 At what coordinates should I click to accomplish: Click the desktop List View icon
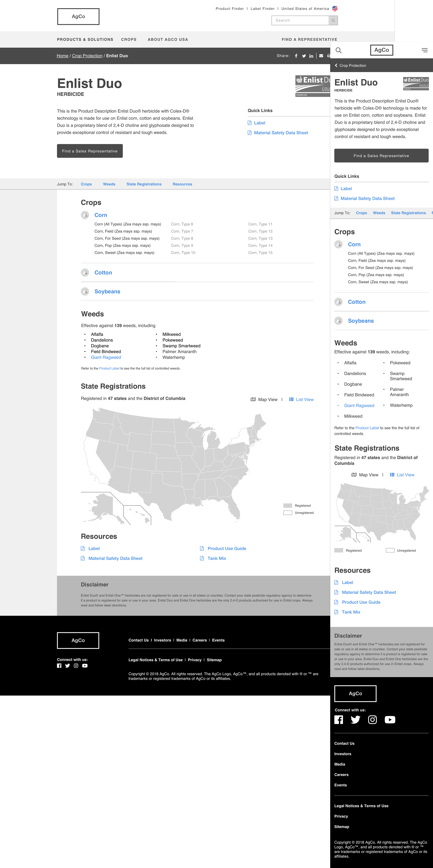click(291, 400)
